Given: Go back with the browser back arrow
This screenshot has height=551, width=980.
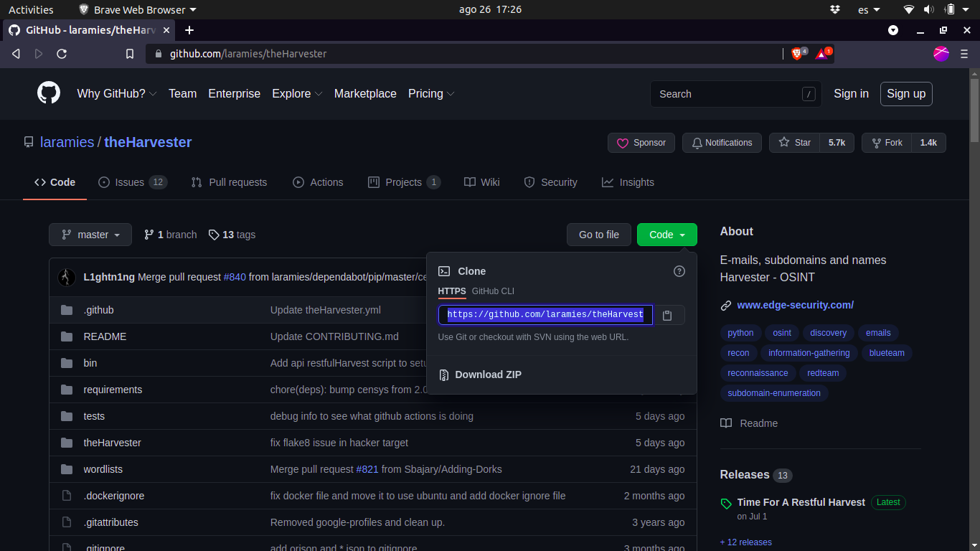Looking at the screenshot, I should coord(16,54).
